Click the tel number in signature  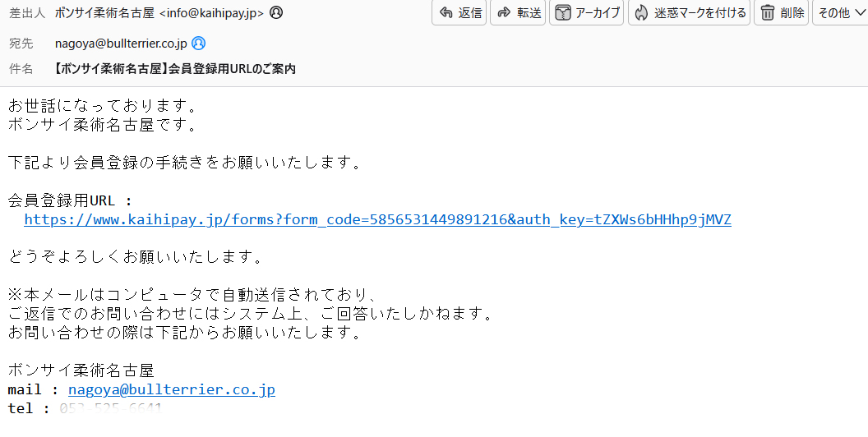[111, 408]
